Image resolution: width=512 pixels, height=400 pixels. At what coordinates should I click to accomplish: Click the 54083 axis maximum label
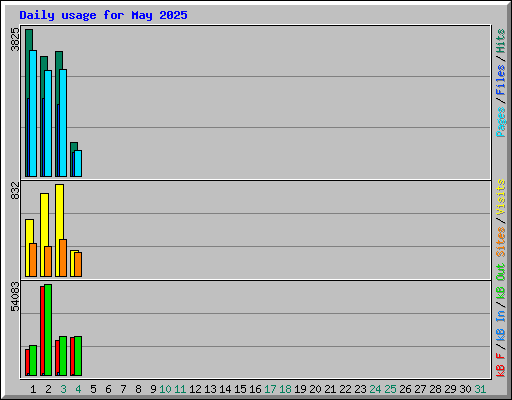coord(15,297)
